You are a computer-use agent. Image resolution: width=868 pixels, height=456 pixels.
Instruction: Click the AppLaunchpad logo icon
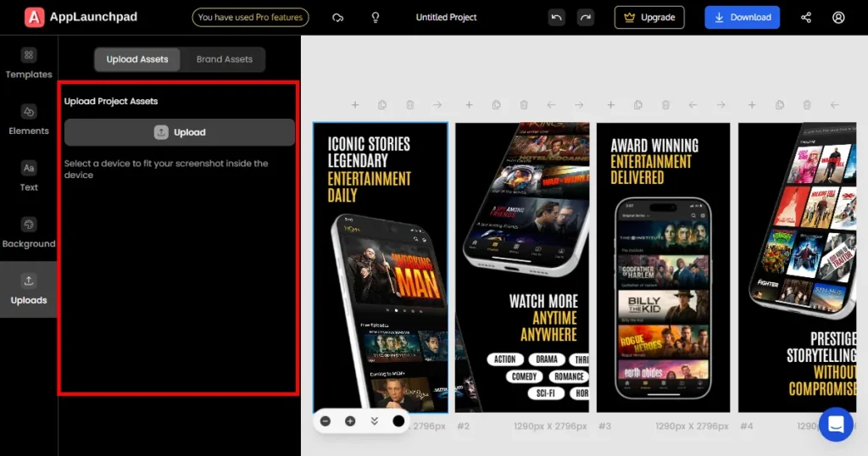(34, 17)
